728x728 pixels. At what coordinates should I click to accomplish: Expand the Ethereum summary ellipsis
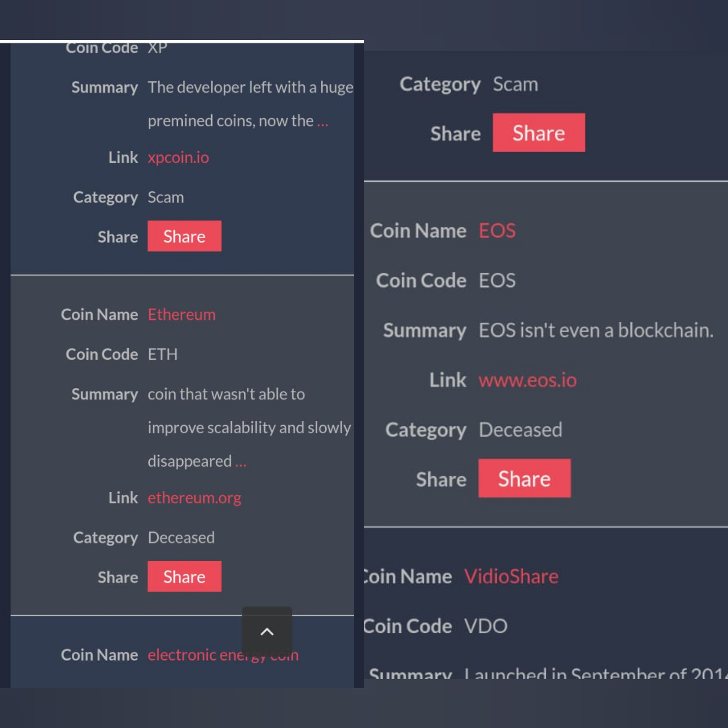pos(241,462)
